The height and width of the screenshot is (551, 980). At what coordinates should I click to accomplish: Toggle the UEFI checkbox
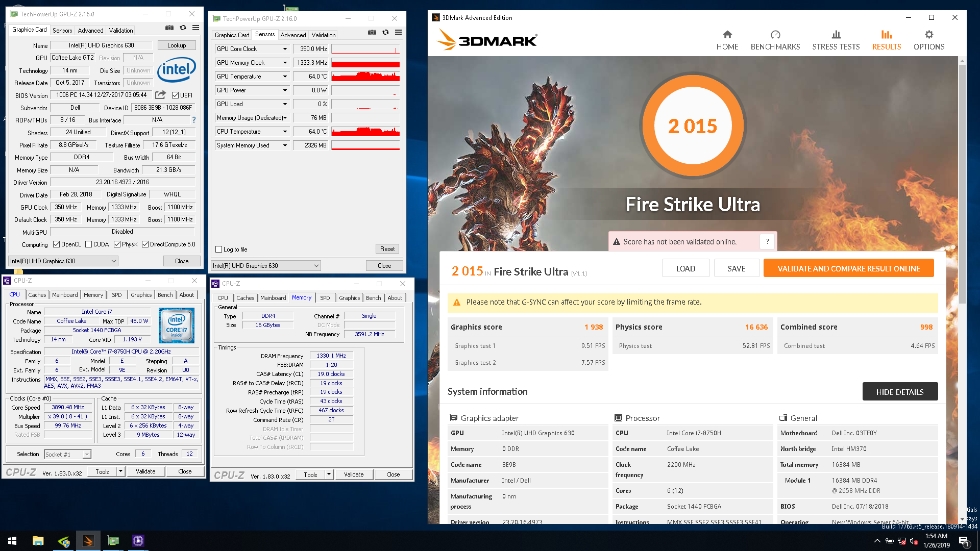(175, 95)
